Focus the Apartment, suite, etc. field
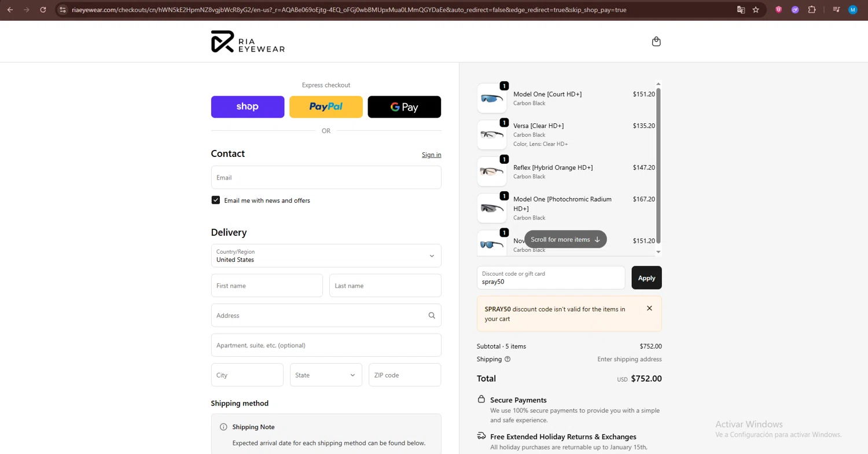Screen dimensions: 868x454 click(326, 345)
